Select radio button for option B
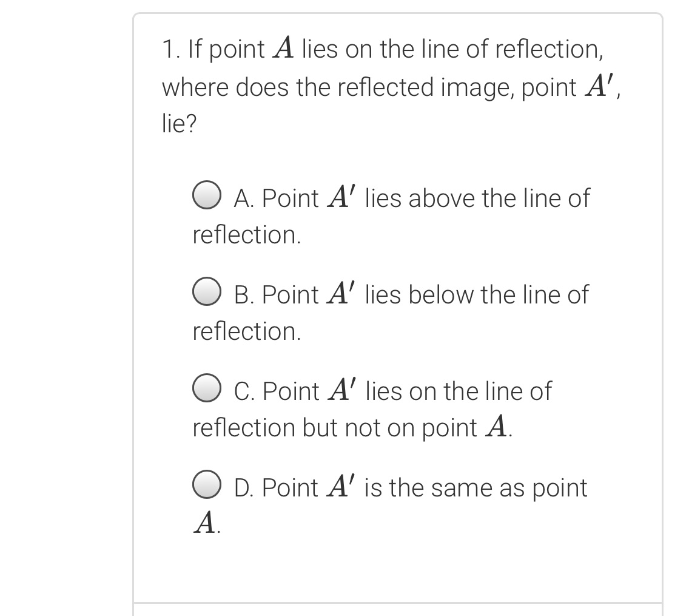This screenshot has width=689, height=616. [x=206, y=292]
